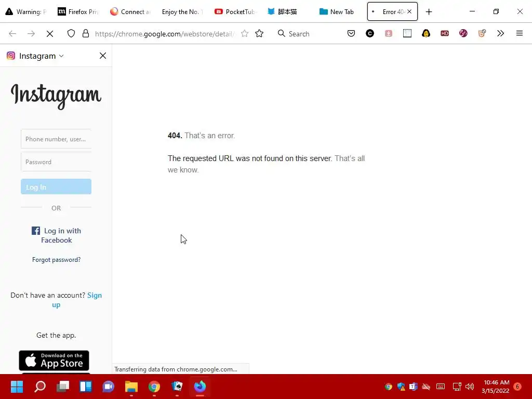Open the Forgot password link
Screen dimensions: 532x399
(56, 260)
